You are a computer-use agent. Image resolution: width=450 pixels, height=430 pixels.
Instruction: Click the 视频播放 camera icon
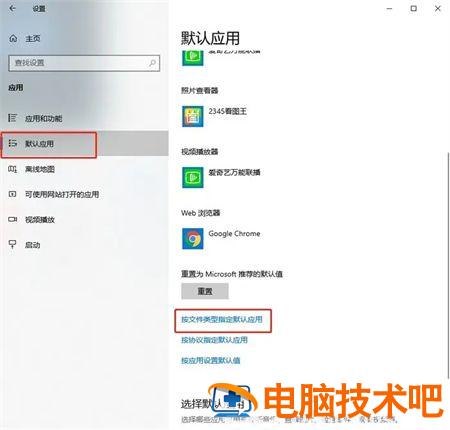click(13, 219)
